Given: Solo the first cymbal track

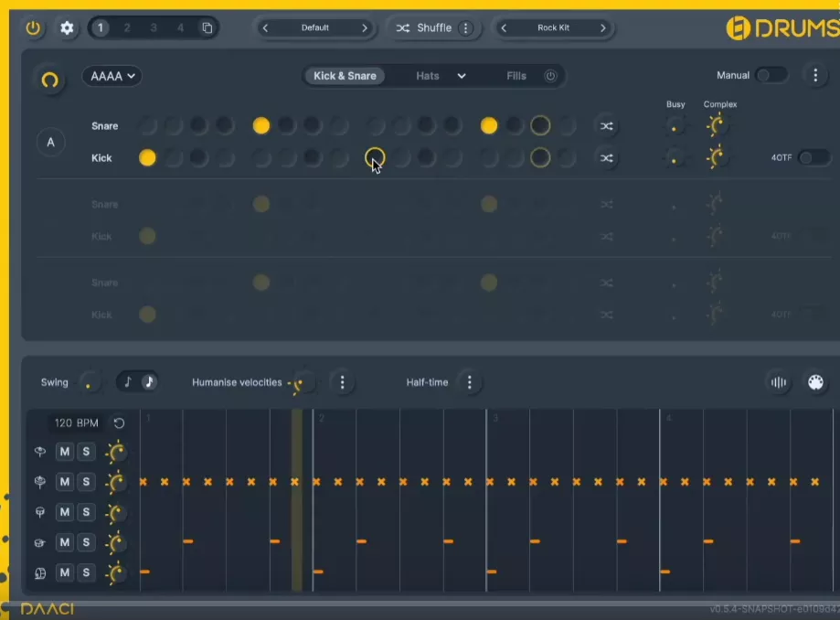Looking at the screenshot, I should click(86, 452).
